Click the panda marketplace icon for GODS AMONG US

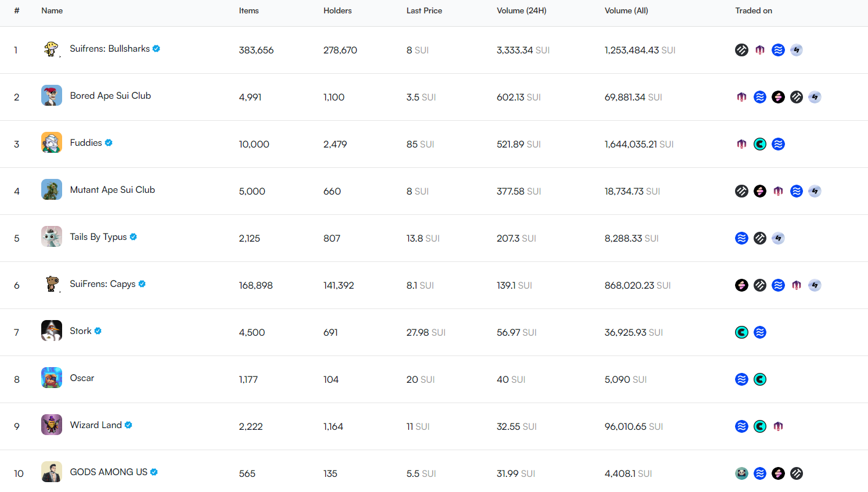tap(741, 473)
